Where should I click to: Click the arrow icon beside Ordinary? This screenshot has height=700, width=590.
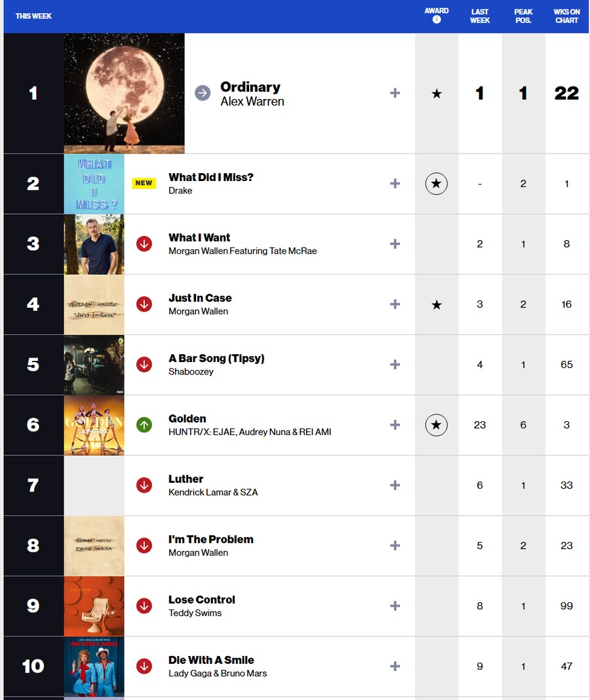(x=203, y=93)
